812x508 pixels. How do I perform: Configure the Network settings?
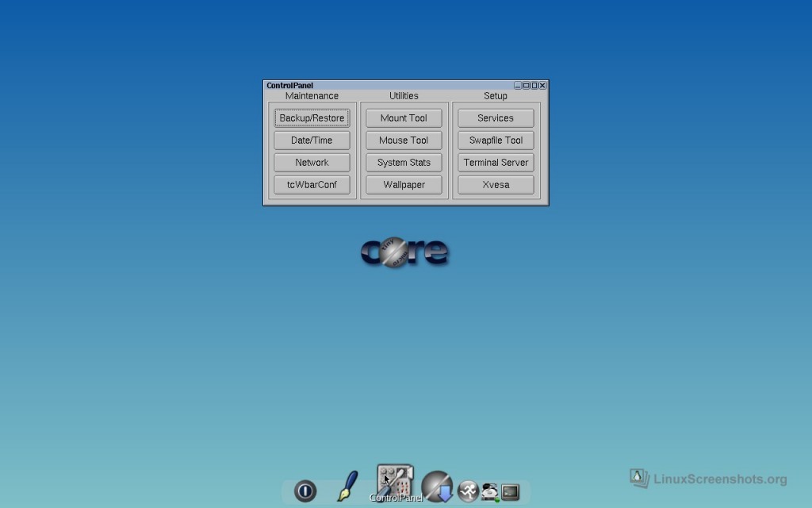pyautogui.click(x=312, y=162)
